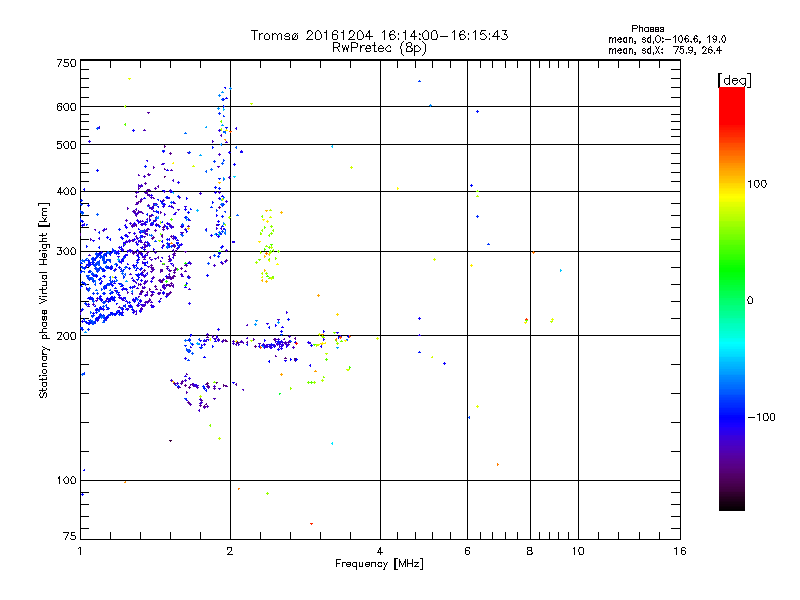
Task: Click the colorbar tick label '100'
Action: tap(757, 184)
